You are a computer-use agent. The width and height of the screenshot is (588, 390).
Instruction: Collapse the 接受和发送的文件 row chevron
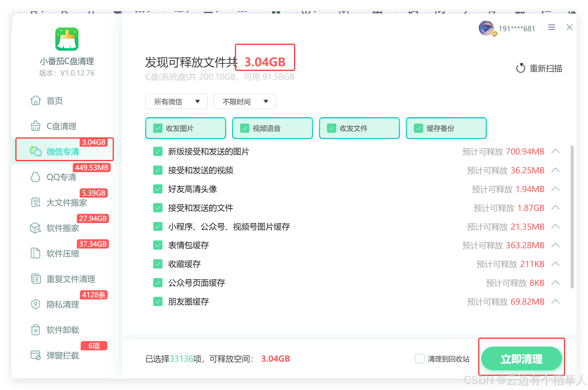556,208
